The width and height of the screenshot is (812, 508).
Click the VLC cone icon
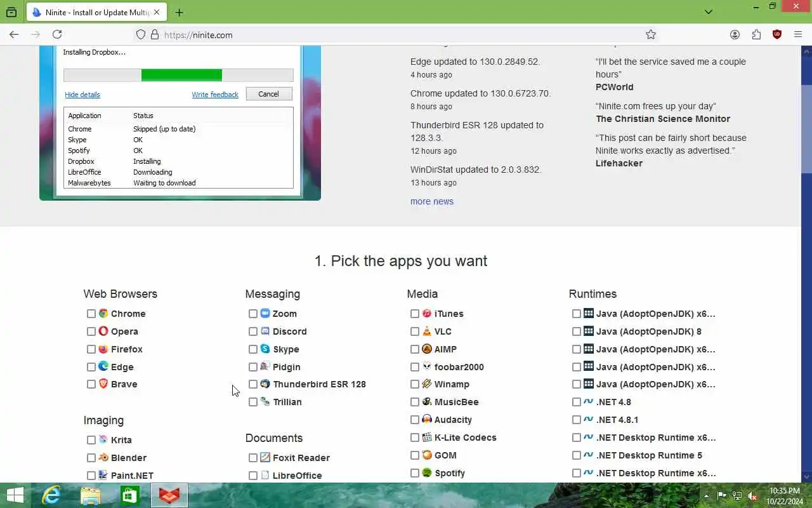[x=427, y=331]
